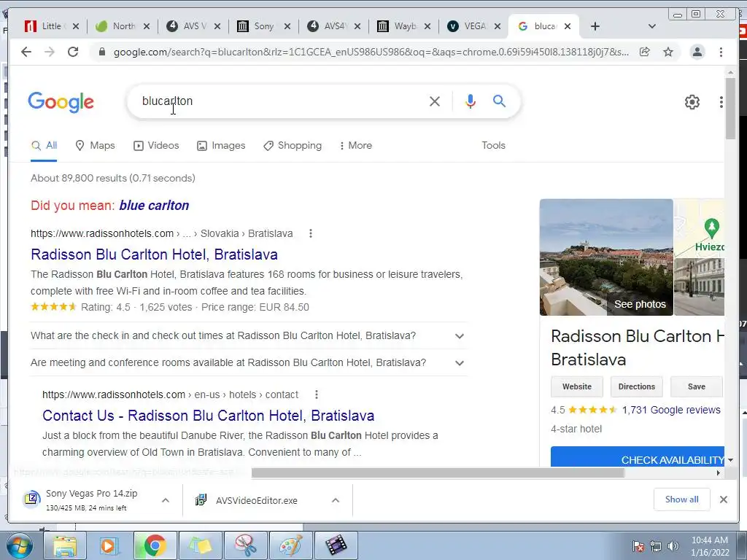Image resolution: width=747 pixels, height=560 pixels.
Task: Go back with the browser back arrow
Action: tap(26, 52)
